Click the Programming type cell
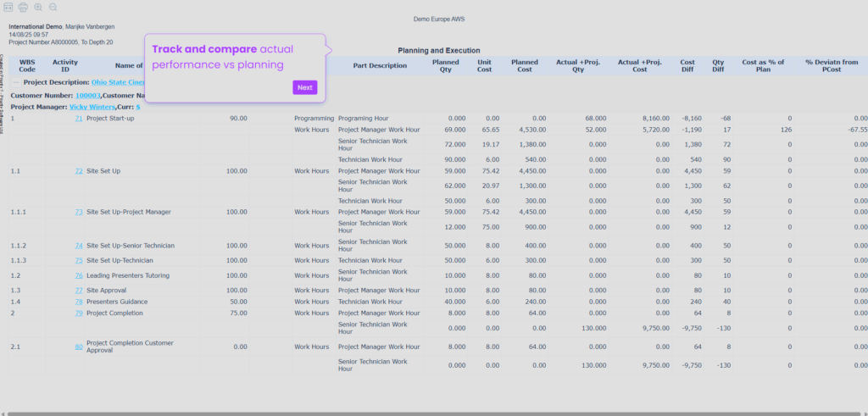The width and height of the screenshot is (868, 416). (314, 119)
